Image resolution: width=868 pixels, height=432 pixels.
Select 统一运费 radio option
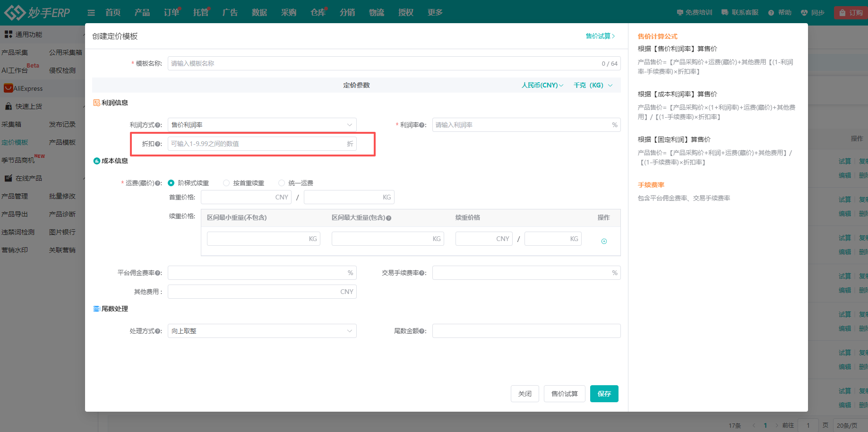[282, 183]
